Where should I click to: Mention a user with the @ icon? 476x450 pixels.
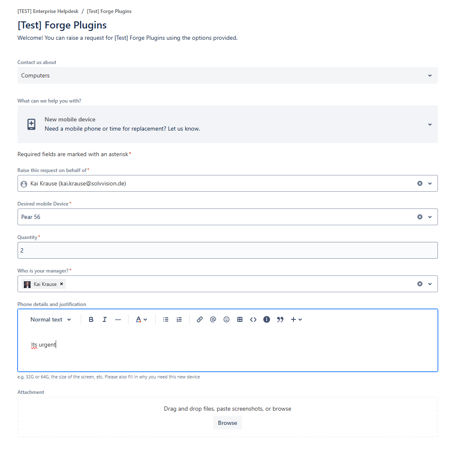tap(213, 319)
